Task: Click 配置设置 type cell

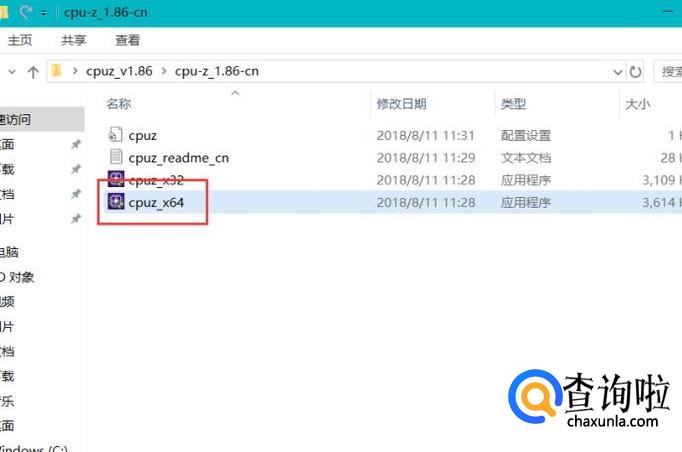Action: 525,135
